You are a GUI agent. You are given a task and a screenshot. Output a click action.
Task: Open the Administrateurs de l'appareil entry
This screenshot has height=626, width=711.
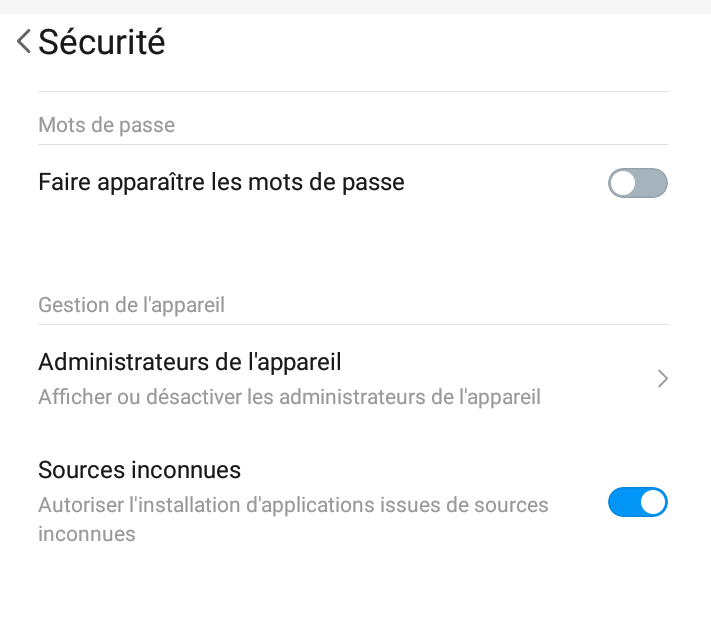click(x=353, y=379)
